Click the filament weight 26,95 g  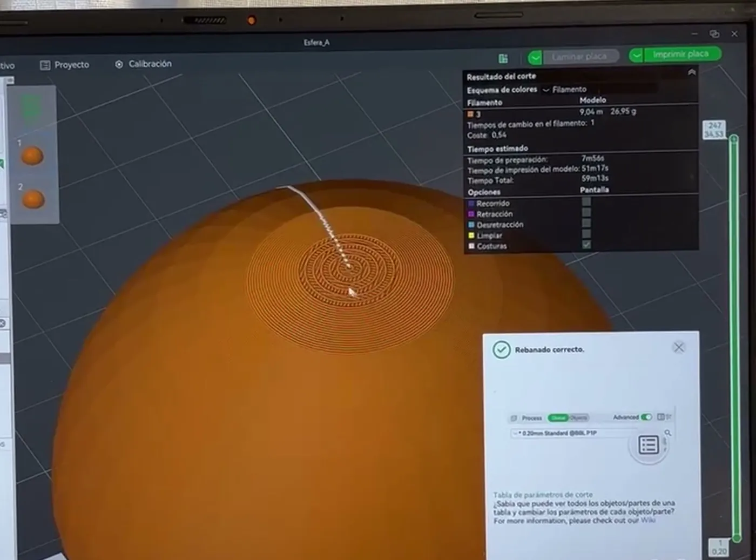click(623, 111)
